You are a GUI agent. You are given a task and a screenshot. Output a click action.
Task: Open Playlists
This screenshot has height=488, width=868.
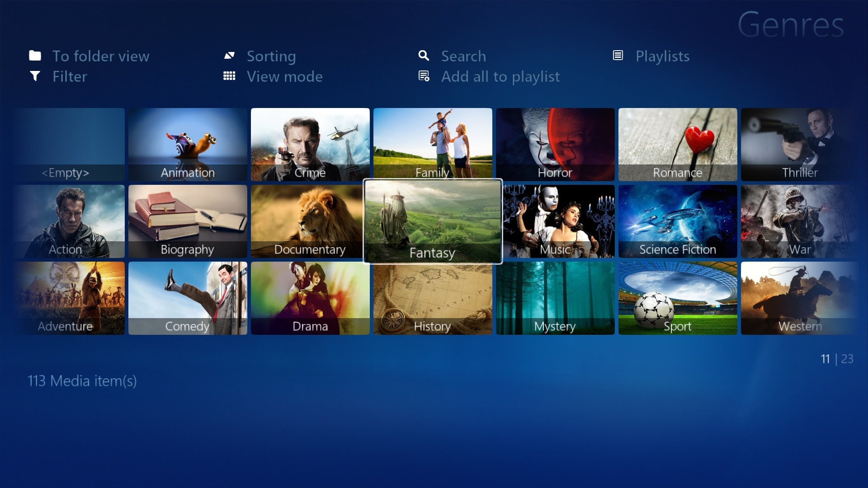coord(662,56)
